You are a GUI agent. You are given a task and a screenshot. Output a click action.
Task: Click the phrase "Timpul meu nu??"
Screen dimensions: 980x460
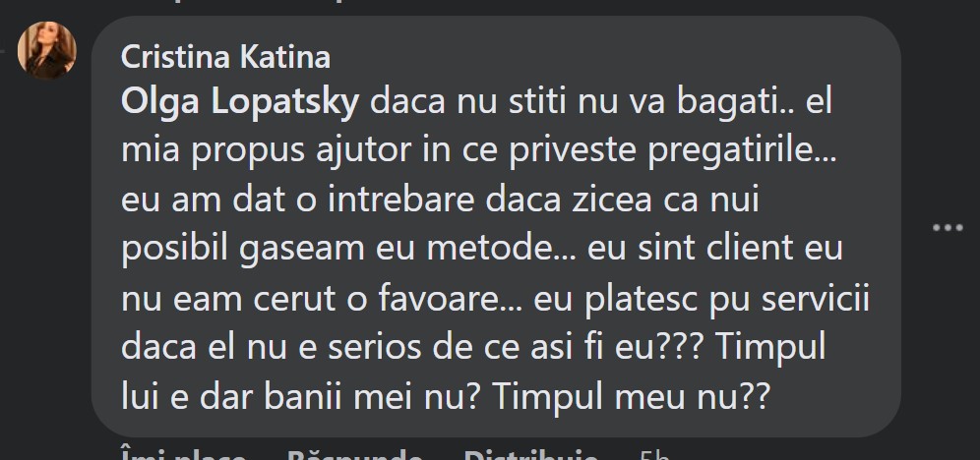(x=630, y=395)
